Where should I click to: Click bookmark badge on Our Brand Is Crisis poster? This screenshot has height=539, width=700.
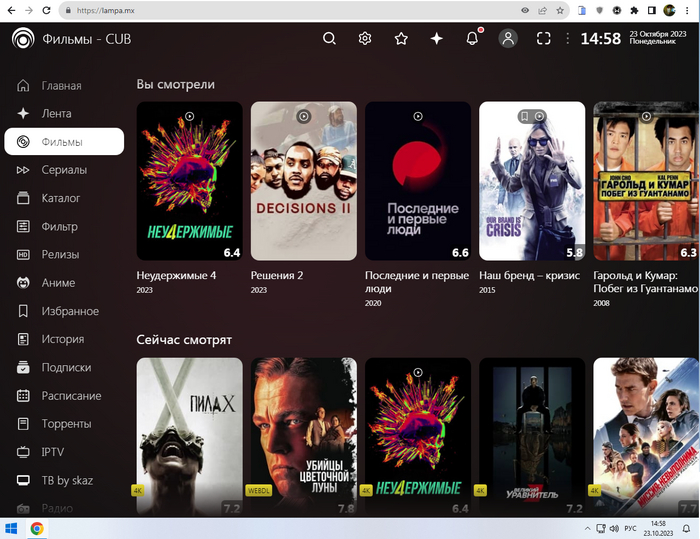[525, 117]
